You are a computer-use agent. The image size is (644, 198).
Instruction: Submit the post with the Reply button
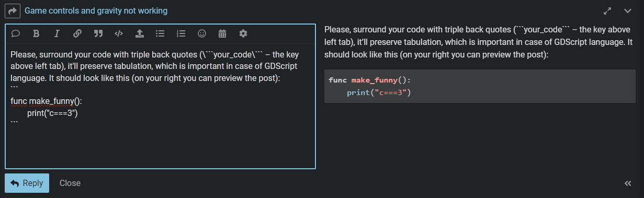(27, 183)
